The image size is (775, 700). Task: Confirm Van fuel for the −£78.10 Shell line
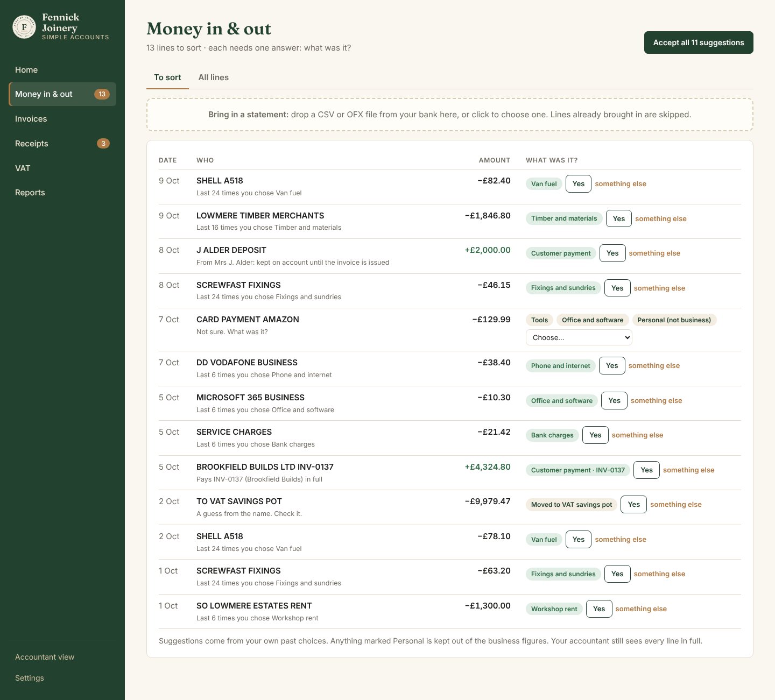point(579,539)
